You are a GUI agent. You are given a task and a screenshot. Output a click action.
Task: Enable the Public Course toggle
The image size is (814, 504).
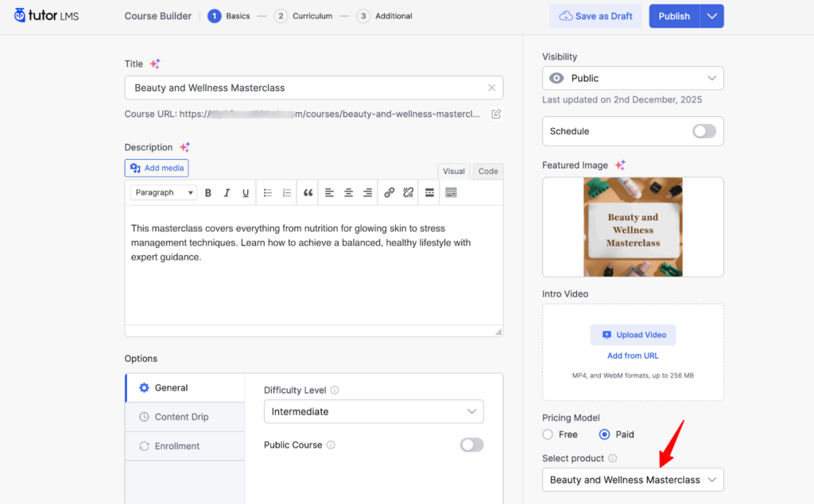tap(471, 445)
